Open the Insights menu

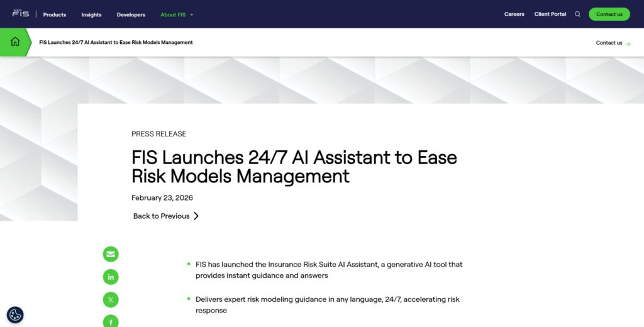[91, 15]
